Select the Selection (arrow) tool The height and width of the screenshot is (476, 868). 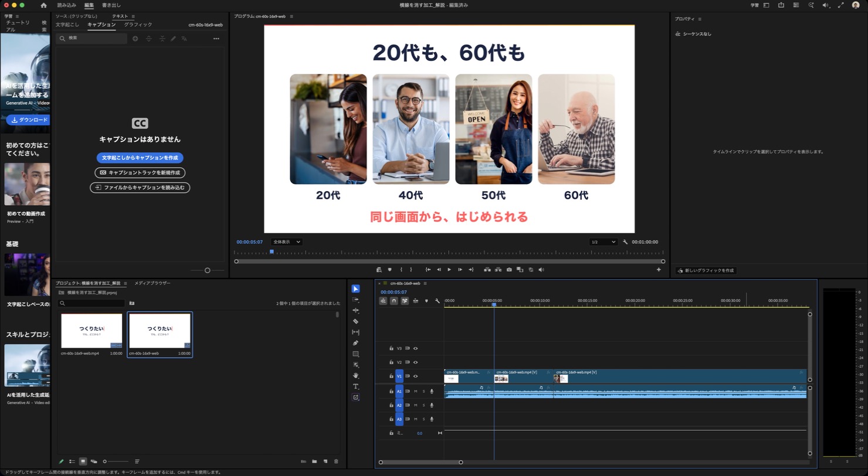point(355,288)
